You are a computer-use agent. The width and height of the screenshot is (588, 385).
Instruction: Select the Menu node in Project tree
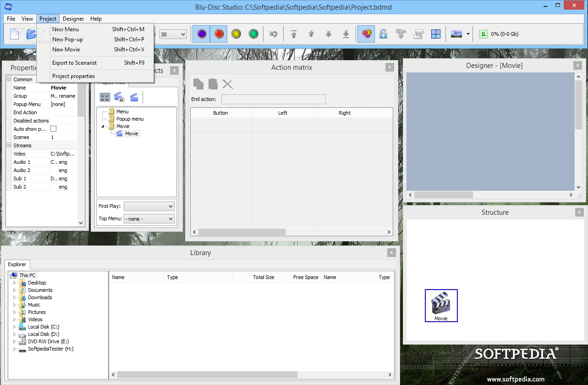[x=122, y=112]
